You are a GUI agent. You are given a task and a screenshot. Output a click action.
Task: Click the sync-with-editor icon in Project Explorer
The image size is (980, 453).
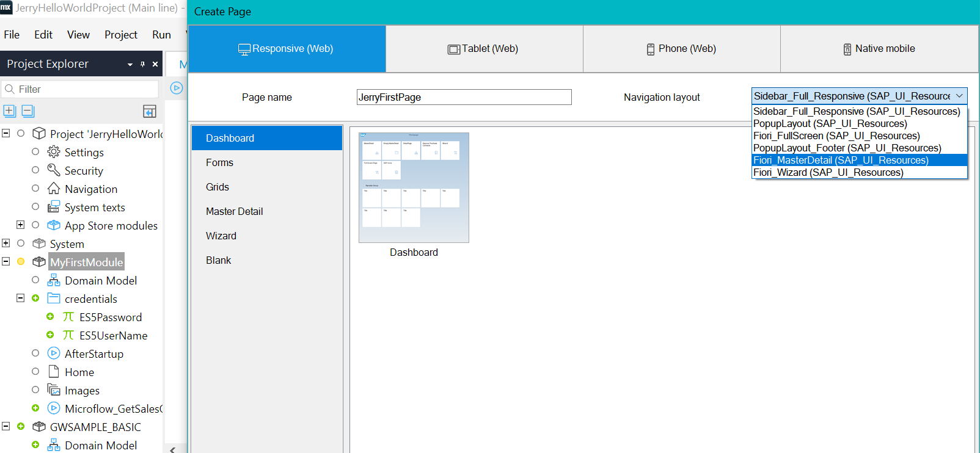pyautogui.click(x=150, y=111)
